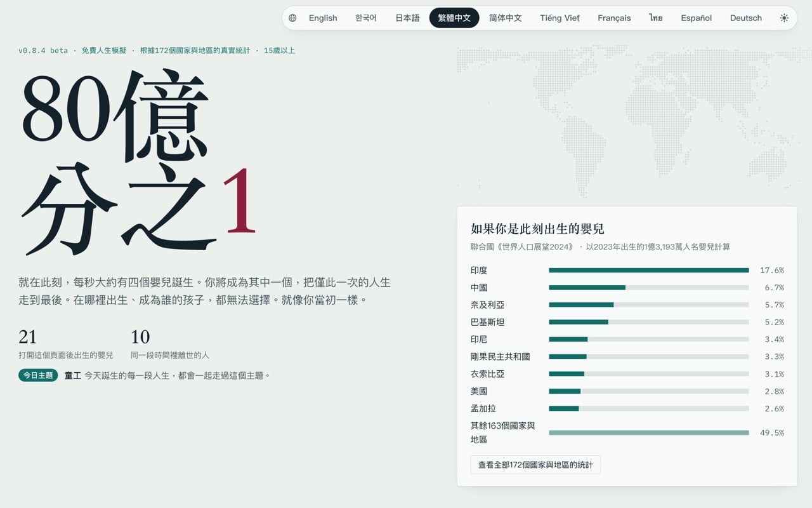The image size is (812, 508).
Task: Switch language to 日本語
Action: [x=407, y=18]
